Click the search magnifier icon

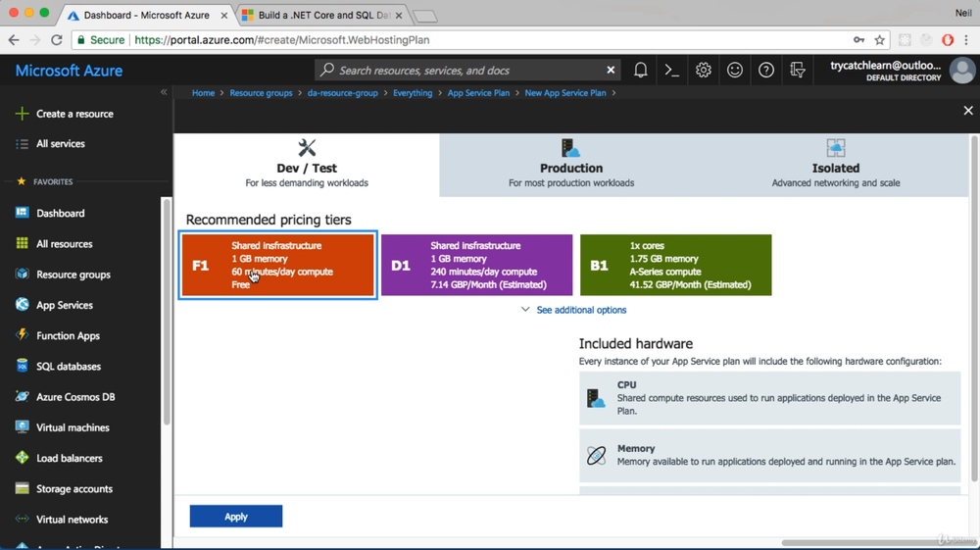click(x=327, y=70)
